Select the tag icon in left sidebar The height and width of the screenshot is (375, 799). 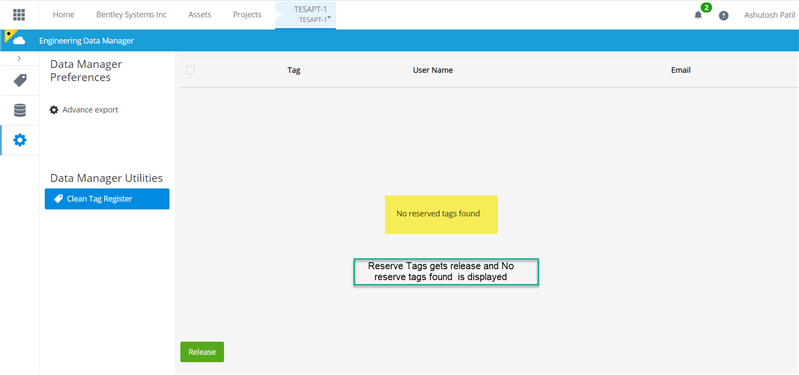point(20,81)
